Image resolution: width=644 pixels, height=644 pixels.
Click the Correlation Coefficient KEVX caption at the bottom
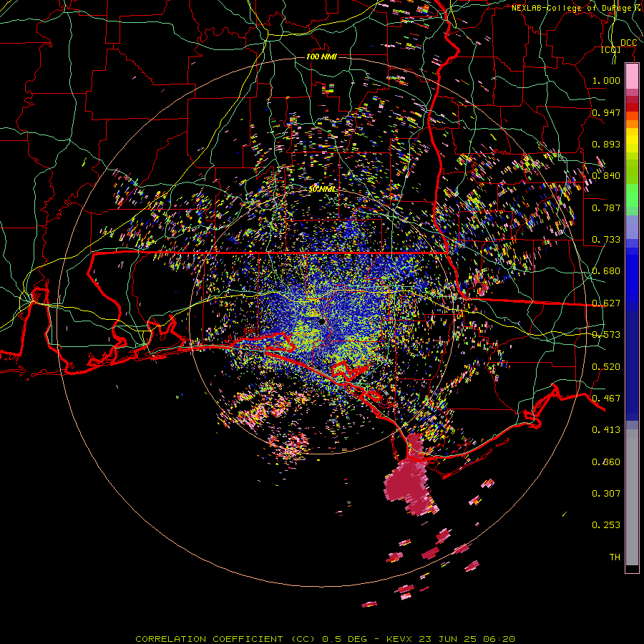click(325, 639)
